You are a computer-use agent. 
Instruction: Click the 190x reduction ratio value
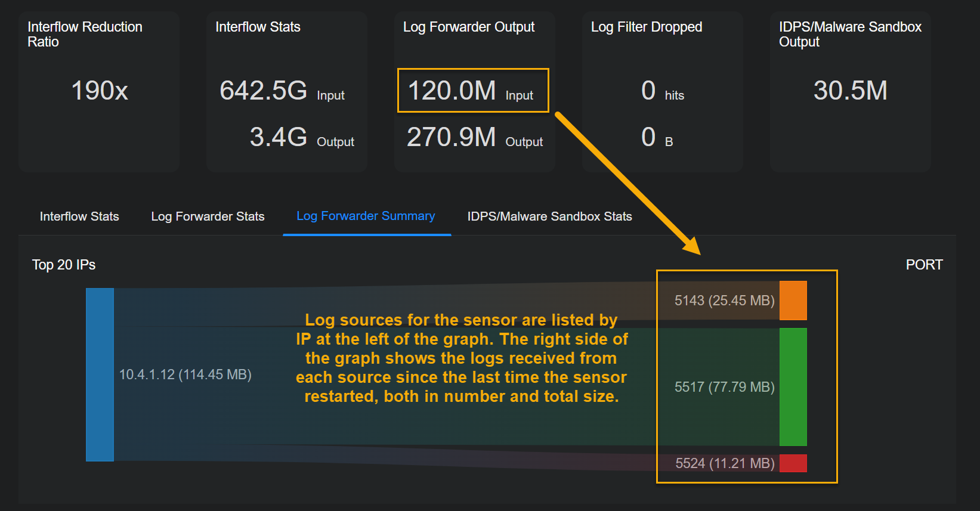click(x=100, y=91)
